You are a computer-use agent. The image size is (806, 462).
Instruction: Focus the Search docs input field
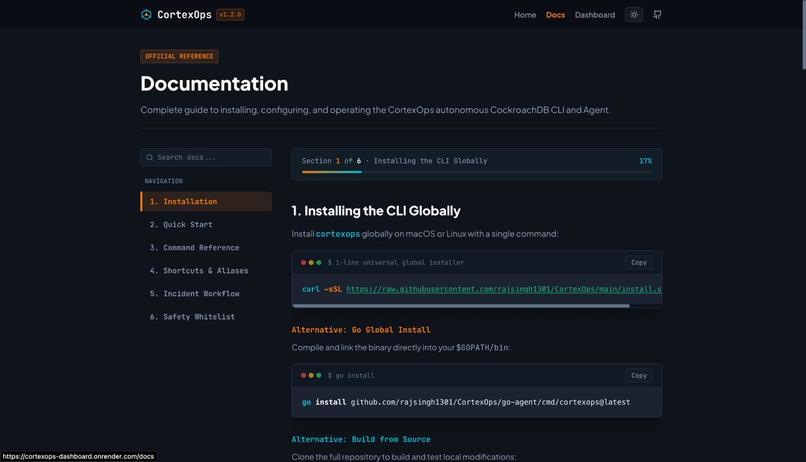coord(206,157)
